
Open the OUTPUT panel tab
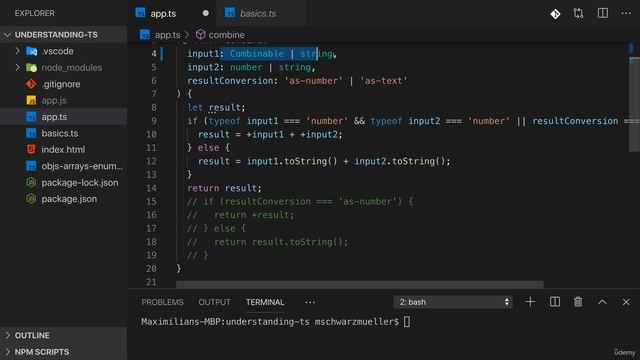coord(214,302)
